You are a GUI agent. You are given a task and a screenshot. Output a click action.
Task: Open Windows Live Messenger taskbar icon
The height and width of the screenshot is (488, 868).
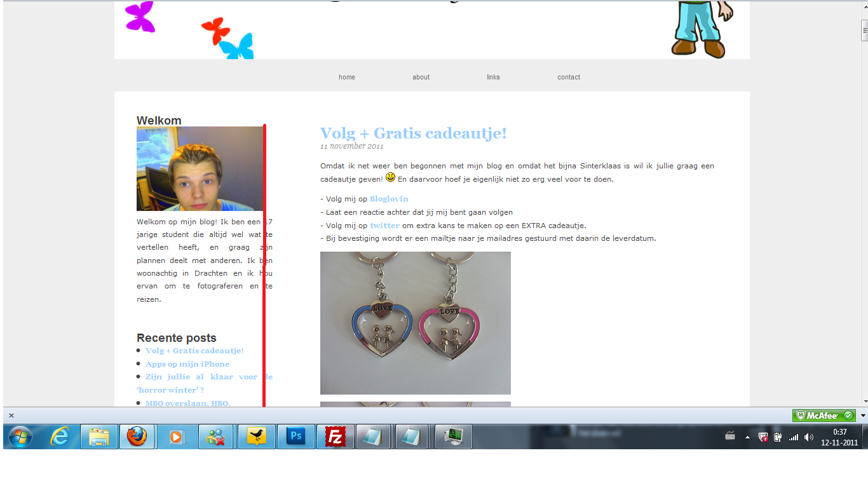[216, 437]
